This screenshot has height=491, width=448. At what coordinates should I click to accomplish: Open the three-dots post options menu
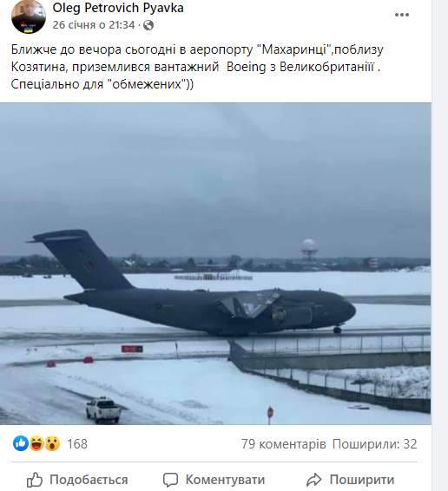402,15
